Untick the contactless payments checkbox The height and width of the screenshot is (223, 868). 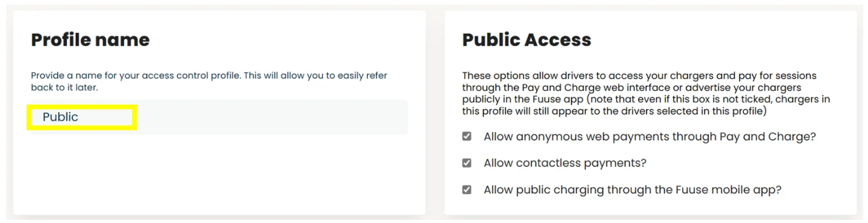click(467, 163)
